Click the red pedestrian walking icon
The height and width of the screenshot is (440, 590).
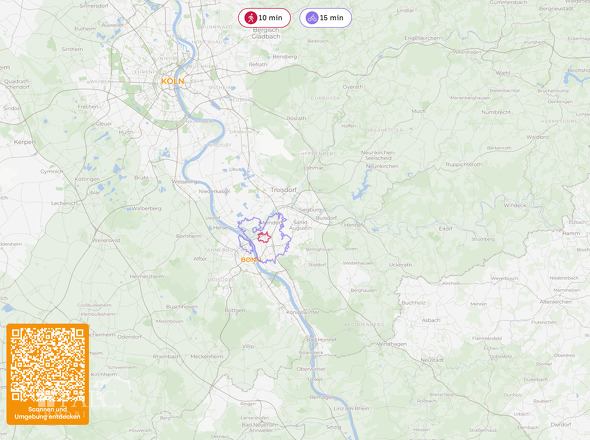[250, 18]
